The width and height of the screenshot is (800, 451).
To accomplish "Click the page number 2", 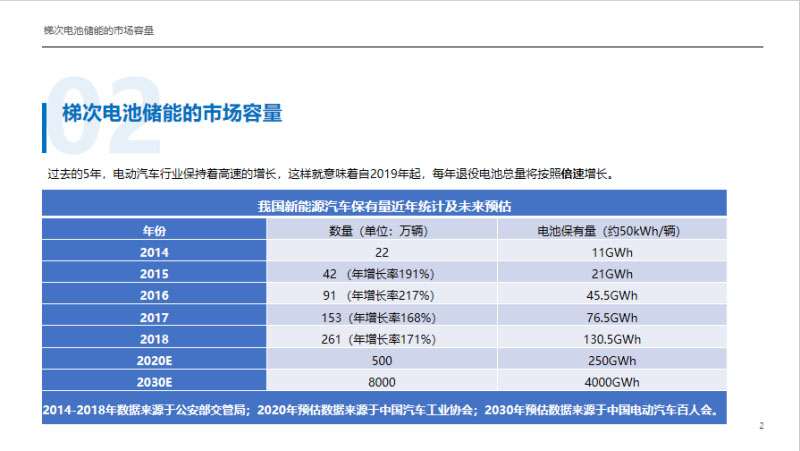I will [761, 427].
